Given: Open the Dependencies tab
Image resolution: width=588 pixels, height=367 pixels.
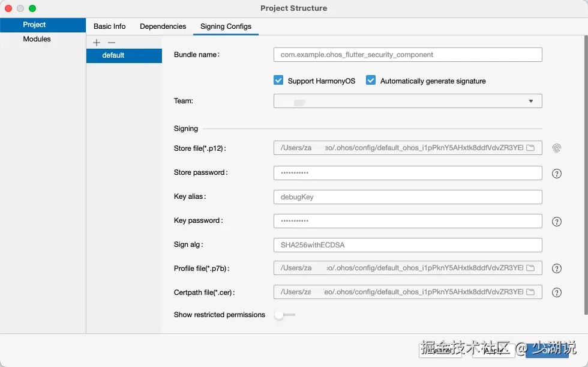Looking at the screenshot, I should [163, 26].
